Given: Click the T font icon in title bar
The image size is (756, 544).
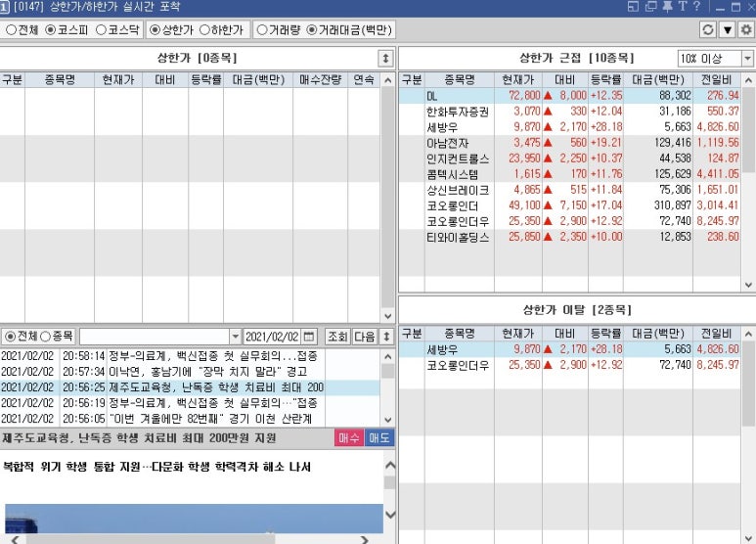Looking at the screenshot, I should pyautogui.click(x=683, y=6).
